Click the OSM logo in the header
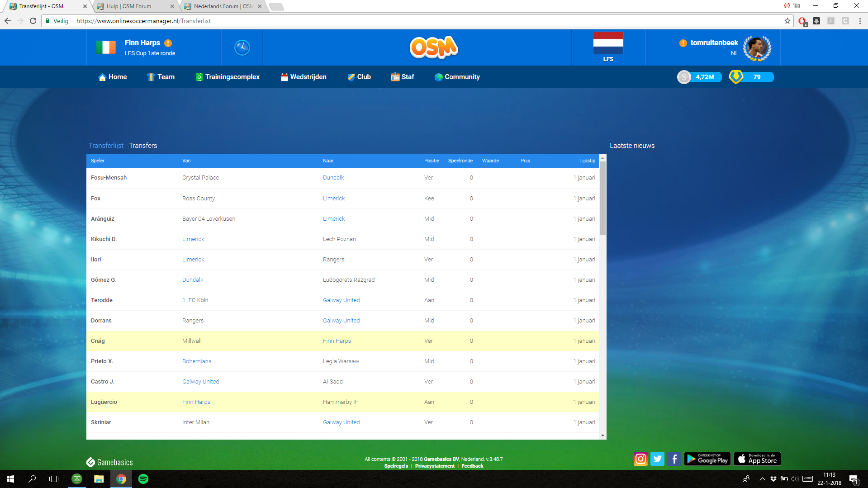The height and width of the screenshot is (488, 868). tap(434, 47)
